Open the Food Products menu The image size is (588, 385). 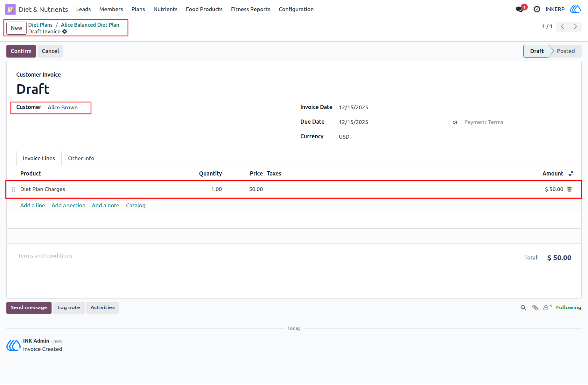204,9
